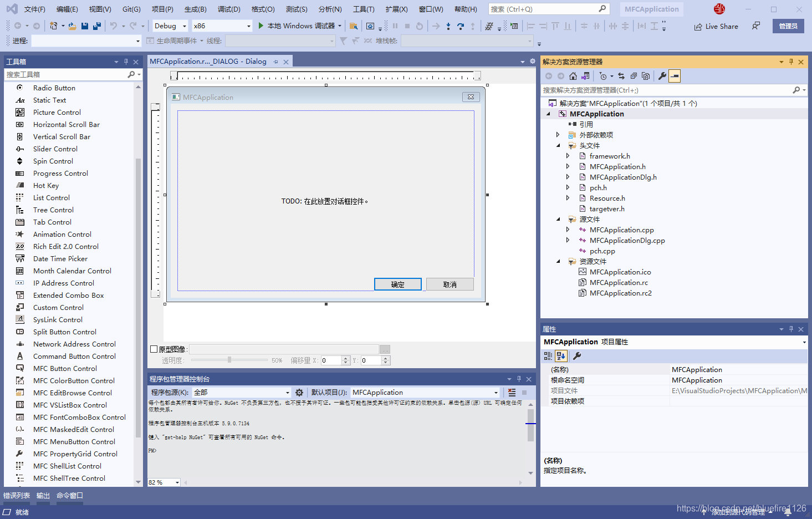Screen dimensions: 812x519
Task: Pin the MFCApplication.rc Dialog tab
Action: (275, 62)
